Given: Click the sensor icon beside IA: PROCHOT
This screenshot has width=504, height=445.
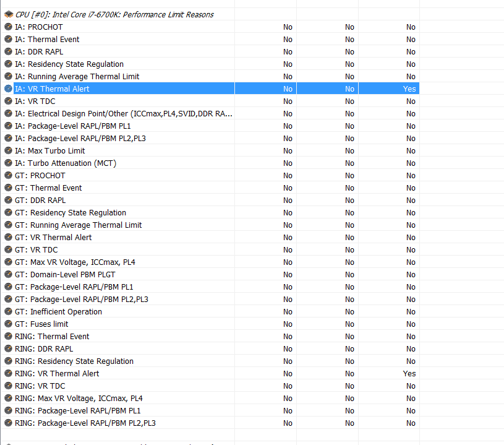Looking at the screenshot, I should (9, 27).
